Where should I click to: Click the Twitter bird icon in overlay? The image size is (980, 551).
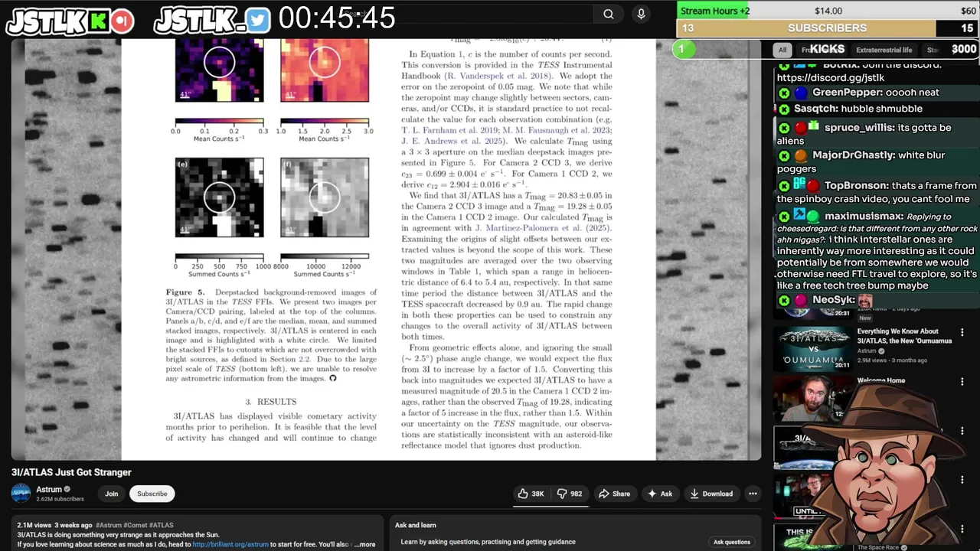tap(259, 21)
